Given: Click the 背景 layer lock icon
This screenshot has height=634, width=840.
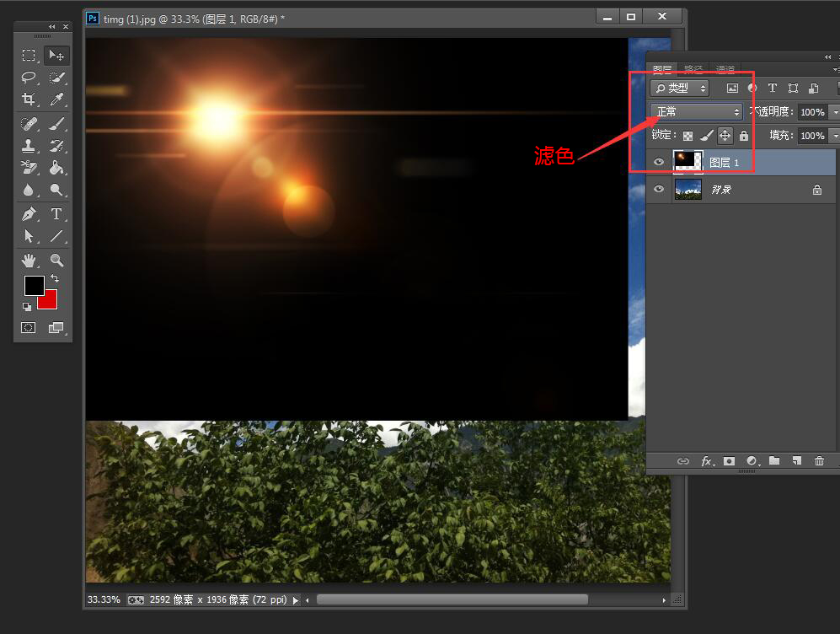Looking at the screenshot, I should coord(817,189).
